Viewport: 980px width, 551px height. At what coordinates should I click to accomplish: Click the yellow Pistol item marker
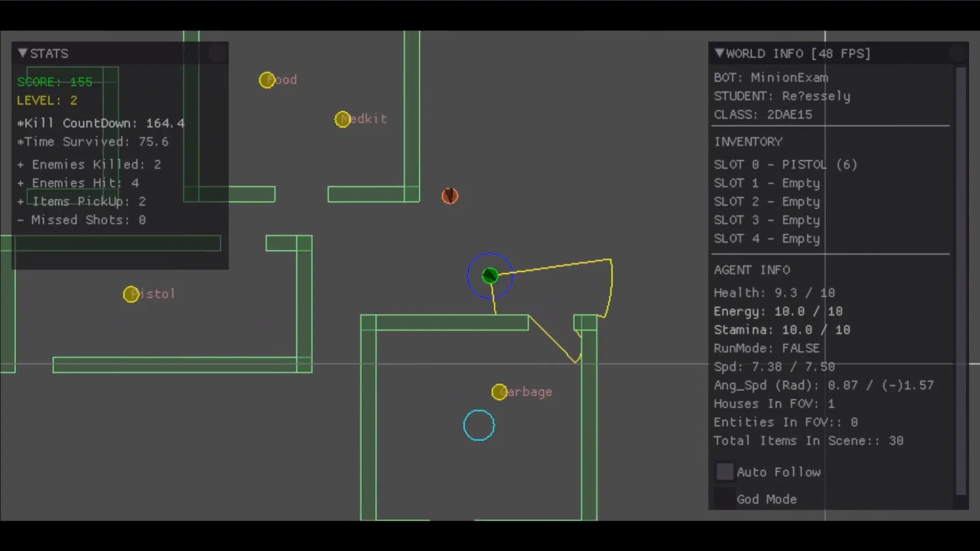coord(131,294)
